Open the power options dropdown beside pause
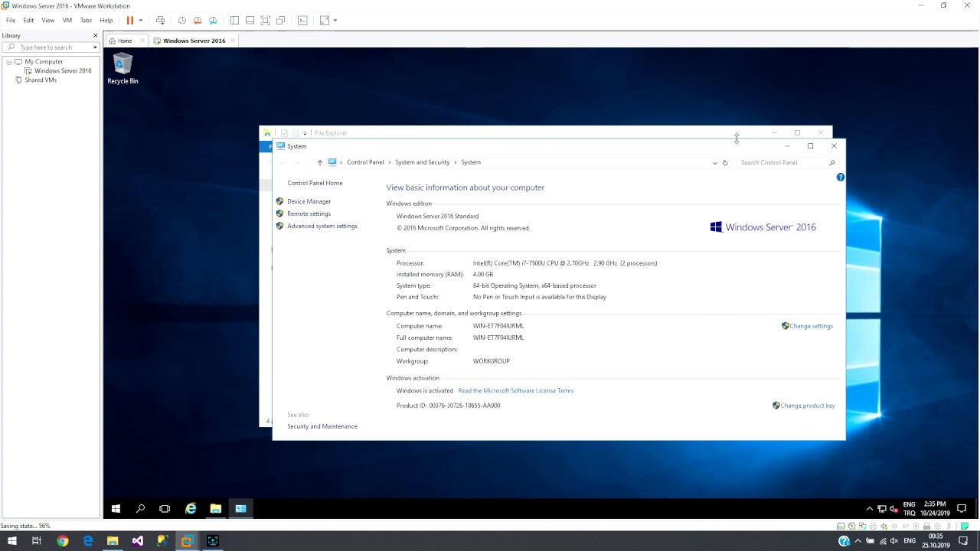Screen dimensions: 980x551 (141, 21)
